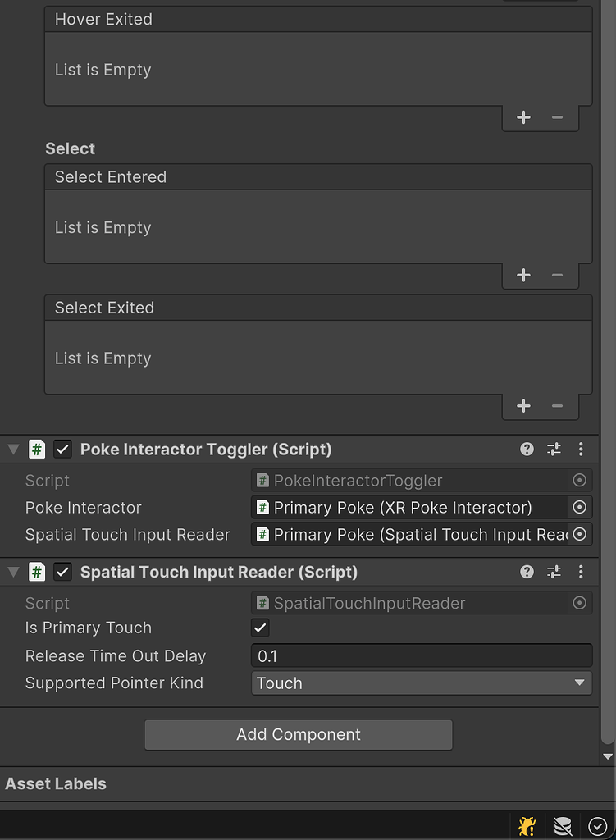Add a listener to Select Entered

pos(523,276)
